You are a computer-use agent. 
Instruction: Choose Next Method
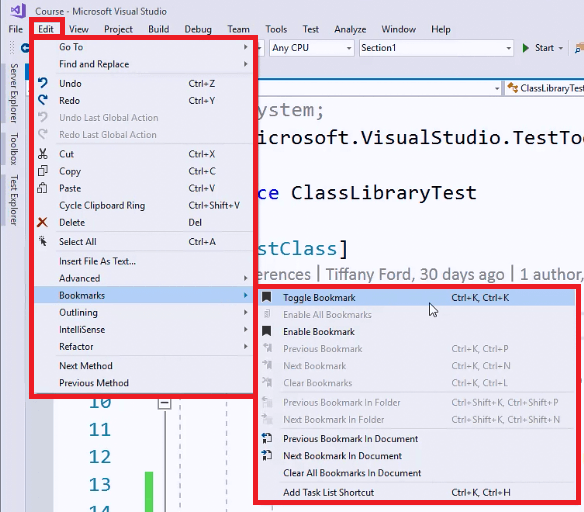(x=143, y=366)
